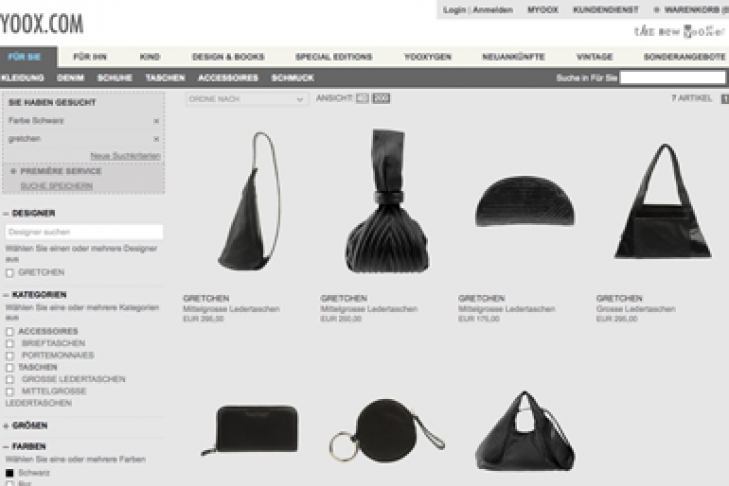Open the 'Ordne nach' sort dropdown
The height and width of the screenshot is (486, 729).
point(247,99)
